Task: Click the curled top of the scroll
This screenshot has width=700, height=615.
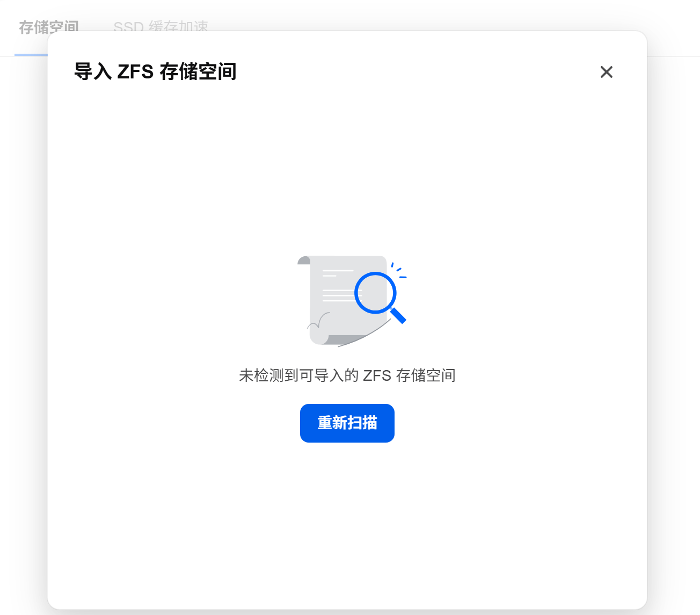Action: coord(304,260)
